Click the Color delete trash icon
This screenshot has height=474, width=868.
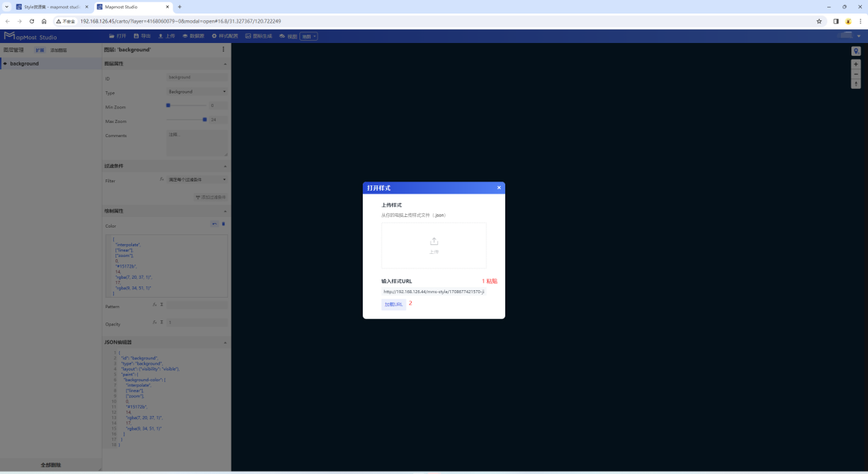click(224, 224)
